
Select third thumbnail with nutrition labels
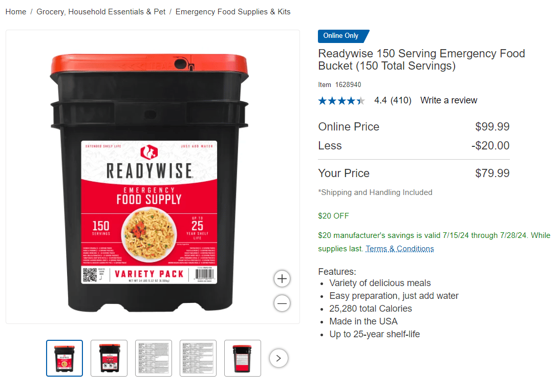pos(154,358)
